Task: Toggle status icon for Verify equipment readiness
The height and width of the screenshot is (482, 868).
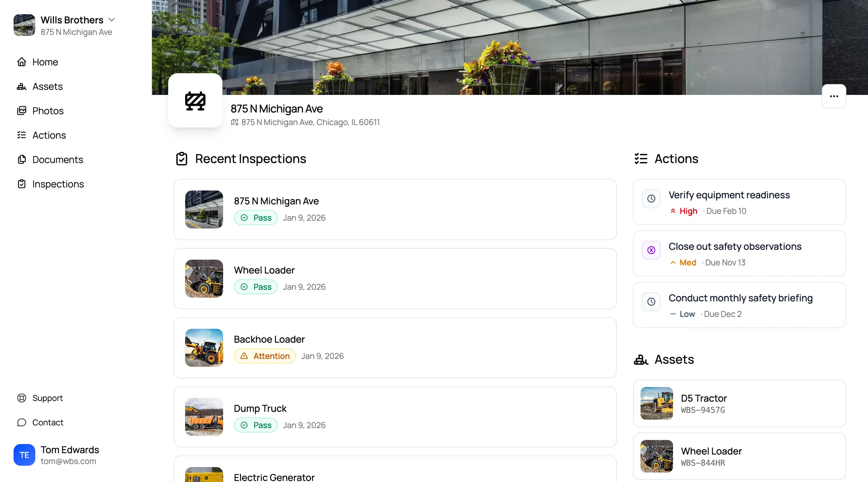Action: [651, 199]
